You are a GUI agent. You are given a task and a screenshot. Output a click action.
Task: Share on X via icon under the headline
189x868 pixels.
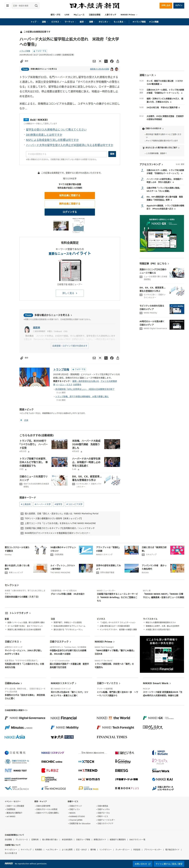click(x=106, y=61)
